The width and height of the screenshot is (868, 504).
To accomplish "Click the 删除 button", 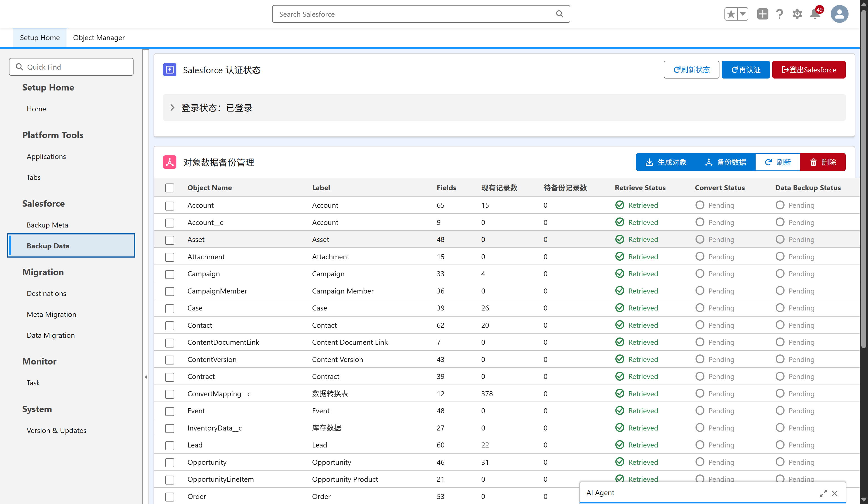I will (823, 162).
